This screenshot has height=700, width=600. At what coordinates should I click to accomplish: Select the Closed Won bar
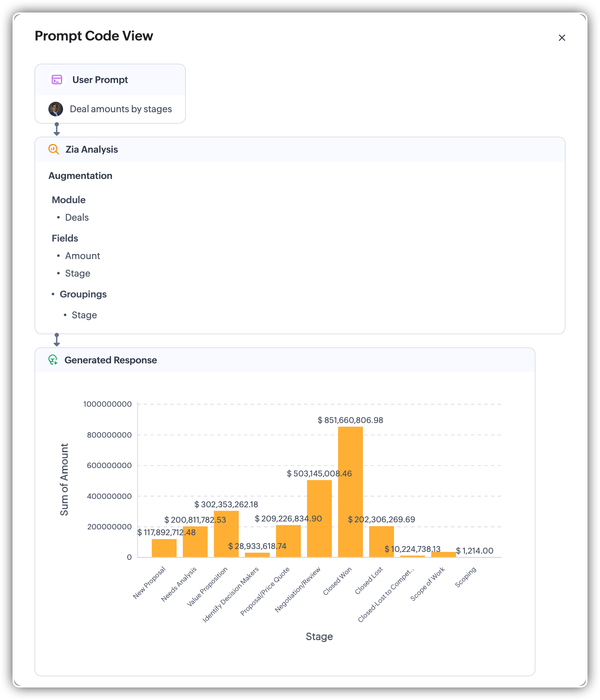350,492
